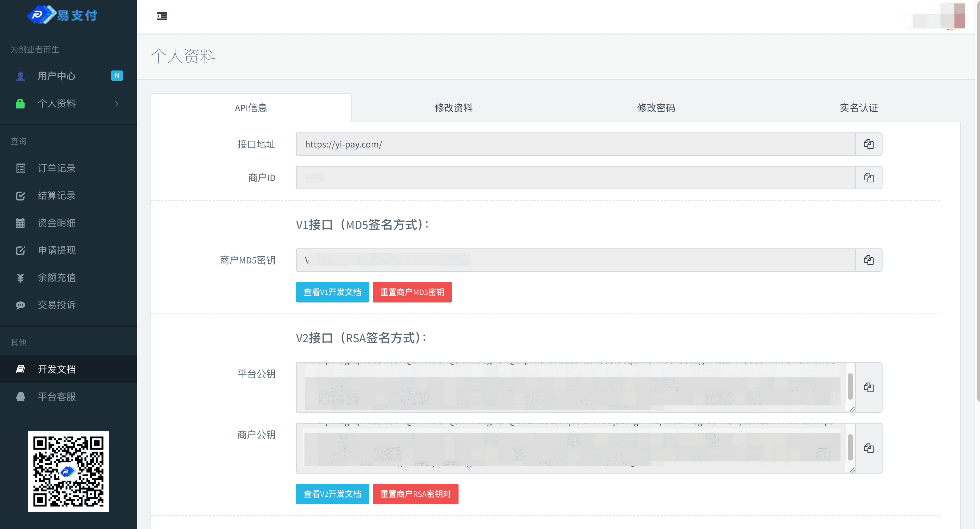
Task: Switch to the API信息 tab
Action: 251,108
